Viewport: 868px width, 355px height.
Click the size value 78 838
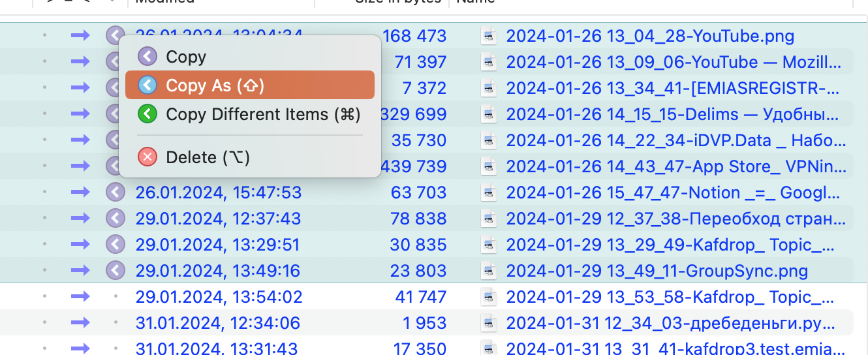(x=419, y=219)
